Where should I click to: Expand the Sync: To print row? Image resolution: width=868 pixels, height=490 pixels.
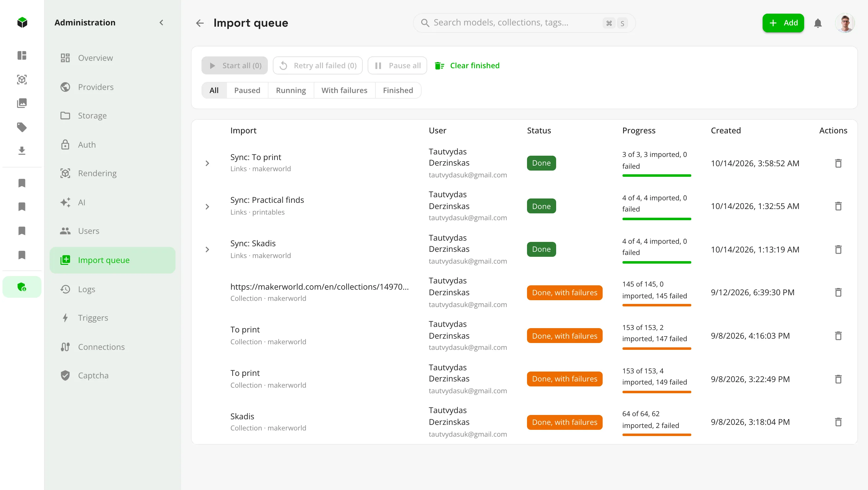(207, 163)
